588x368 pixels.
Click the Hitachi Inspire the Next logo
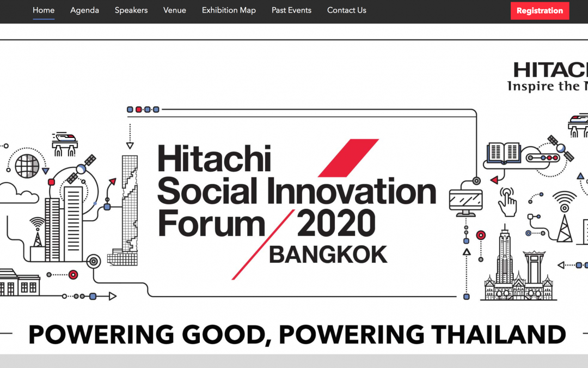coord(548,77)
